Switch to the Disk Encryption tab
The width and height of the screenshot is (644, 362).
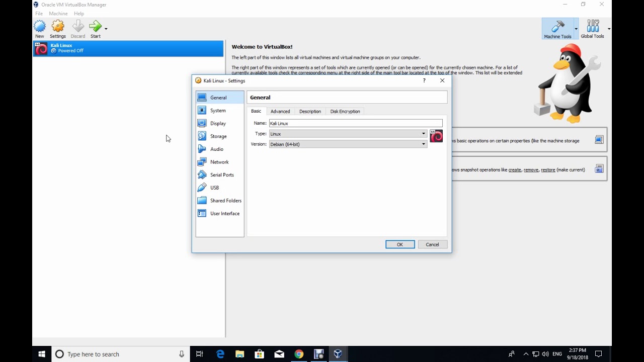tap(345, 112)
